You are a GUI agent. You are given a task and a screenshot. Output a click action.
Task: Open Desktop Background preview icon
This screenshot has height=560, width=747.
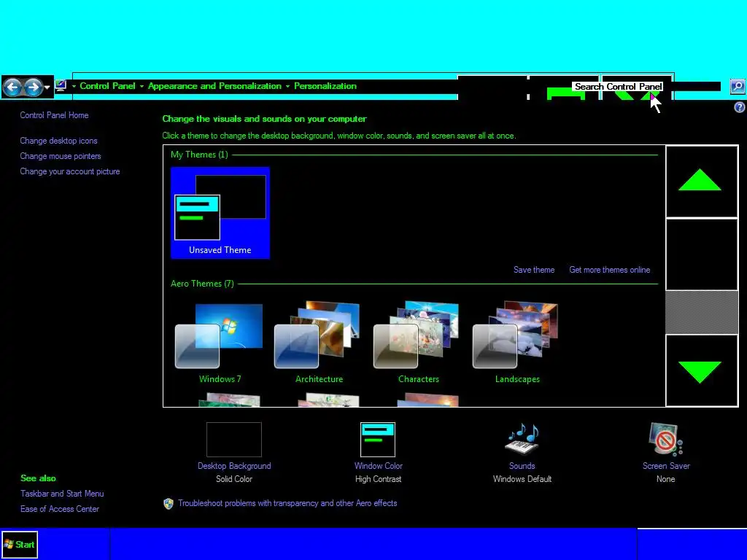[x=234, y=440]
